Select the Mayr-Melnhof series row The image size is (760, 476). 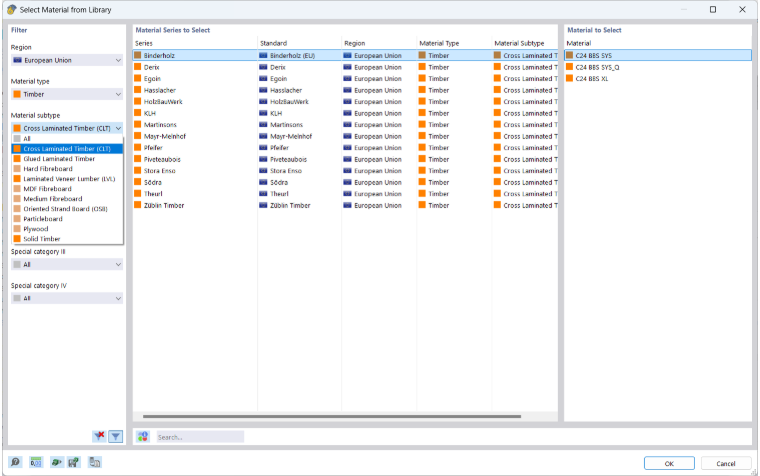click(x=345, y=136)
